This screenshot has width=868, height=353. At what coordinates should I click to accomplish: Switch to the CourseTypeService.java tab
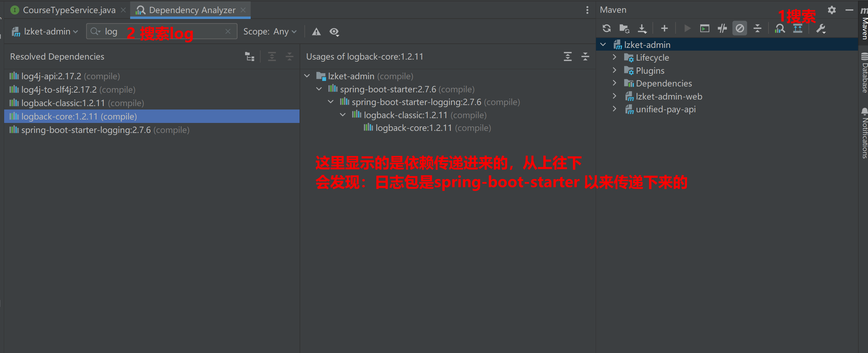(69, 10)
